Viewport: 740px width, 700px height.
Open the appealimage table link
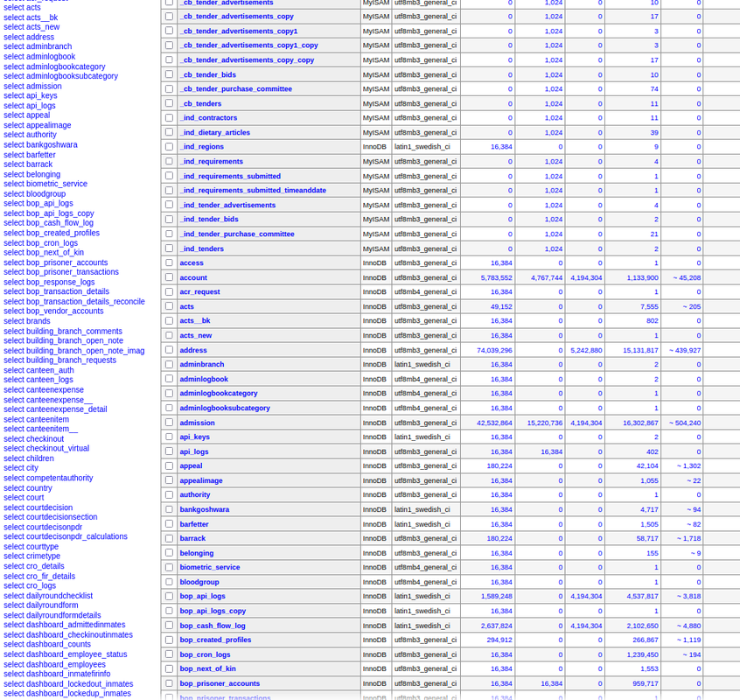click(x=201, y=480)
